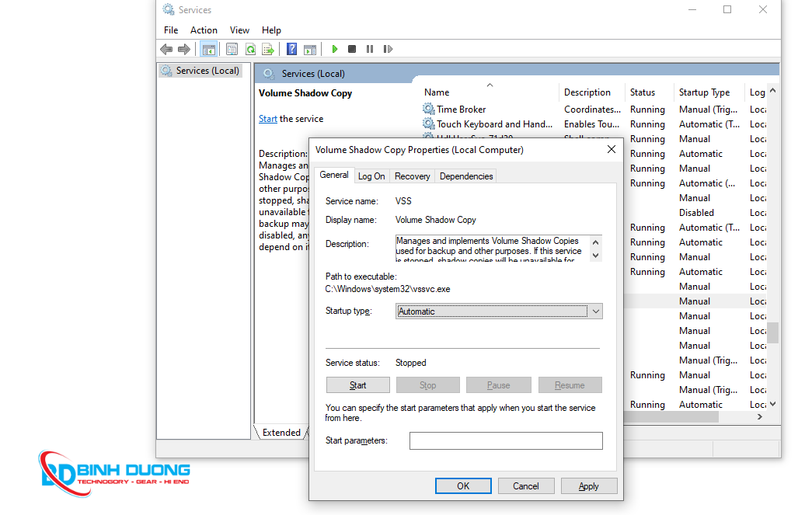
Task: Navigate back using the Back arrow
Action: [166, 49]
